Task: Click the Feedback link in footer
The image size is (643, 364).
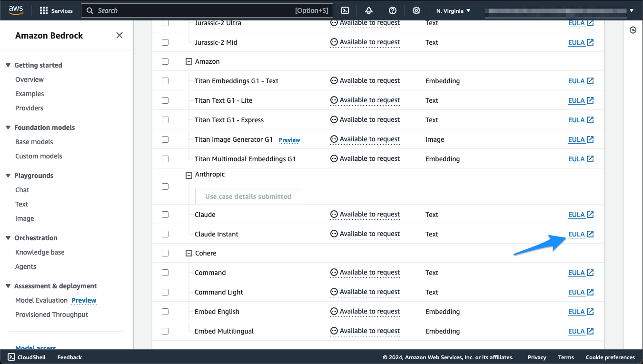Action: (69, 357)
